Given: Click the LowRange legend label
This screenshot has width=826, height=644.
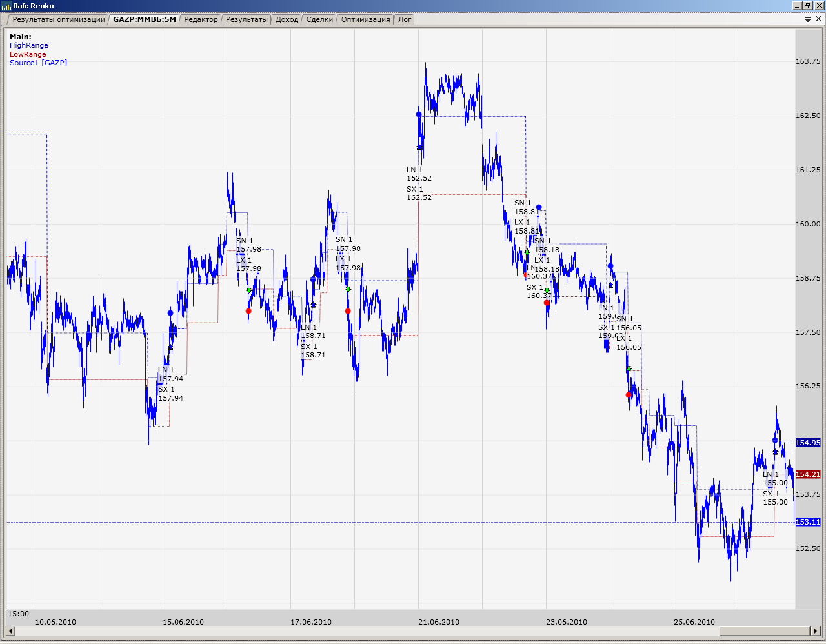Looking at the screenshot, I should (x=28, y=54).
